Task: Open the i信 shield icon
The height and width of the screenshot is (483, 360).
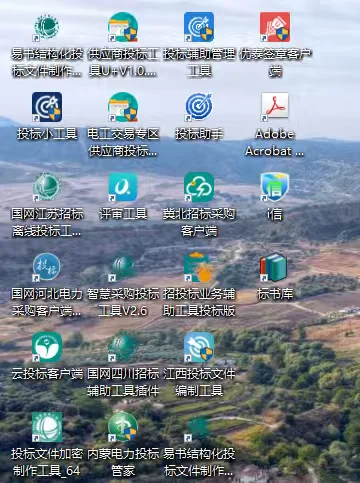Action: (275, 187)
